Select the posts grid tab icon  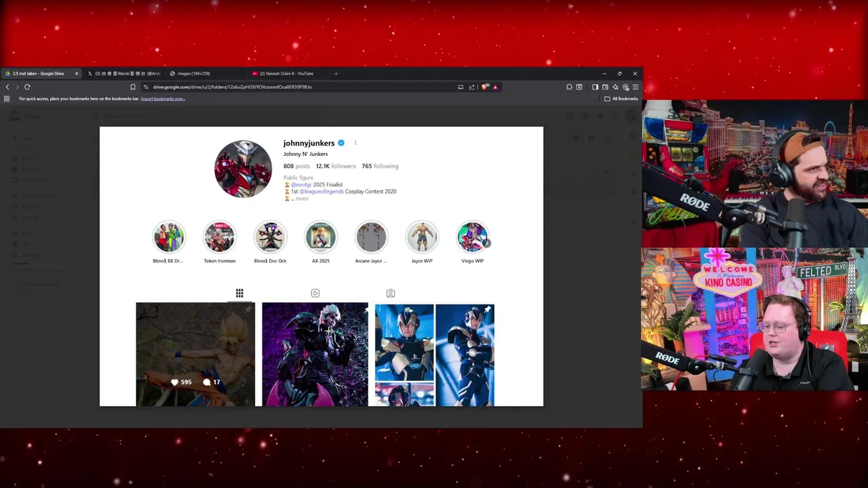tap(239, 293)
